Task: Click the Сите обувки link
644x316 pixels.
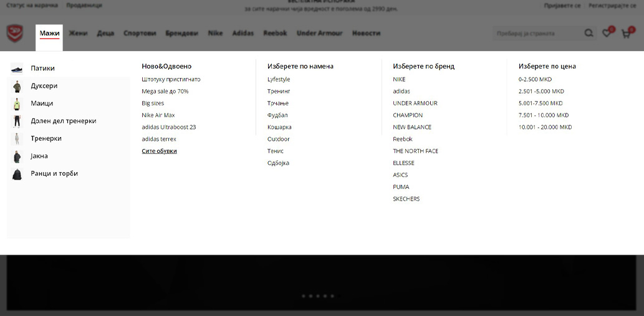Action: [x=159, y=151]
